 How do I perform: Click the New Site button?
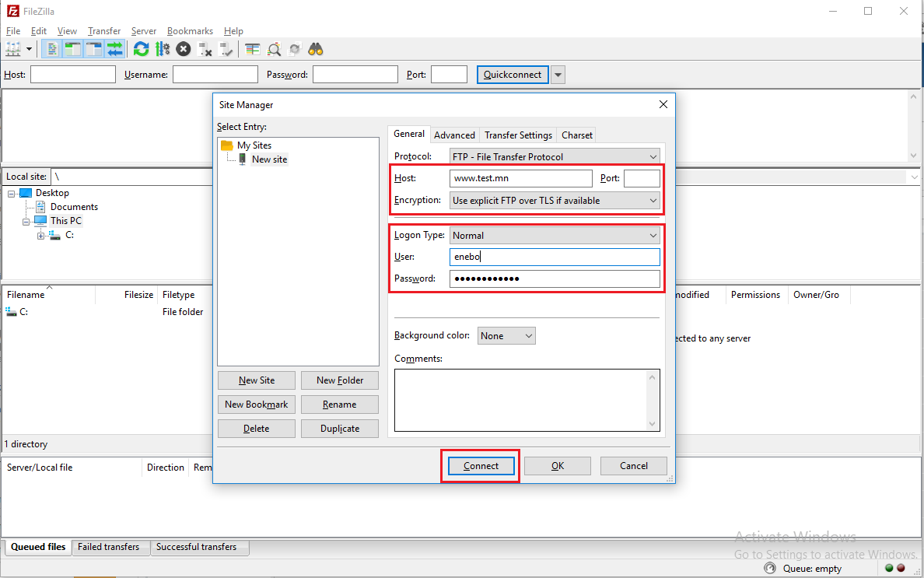257,380
